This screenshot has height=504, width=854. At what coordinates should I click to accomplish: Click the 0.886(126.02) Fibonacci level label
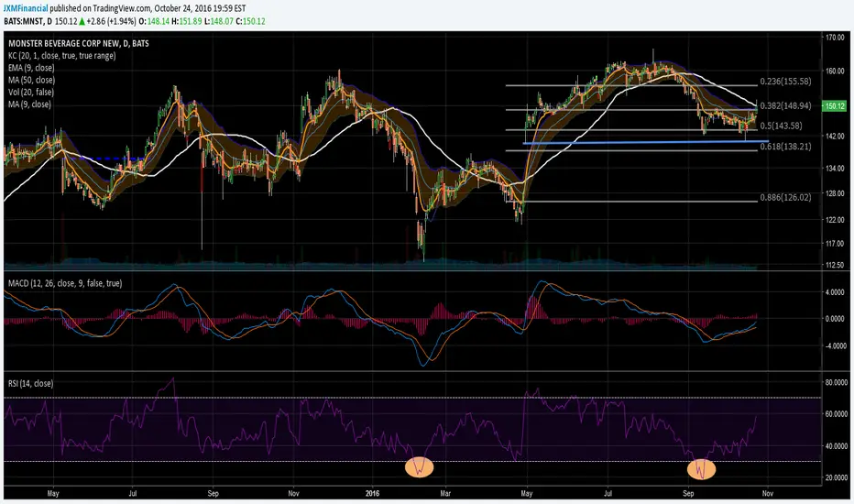[x=785, y=197]
